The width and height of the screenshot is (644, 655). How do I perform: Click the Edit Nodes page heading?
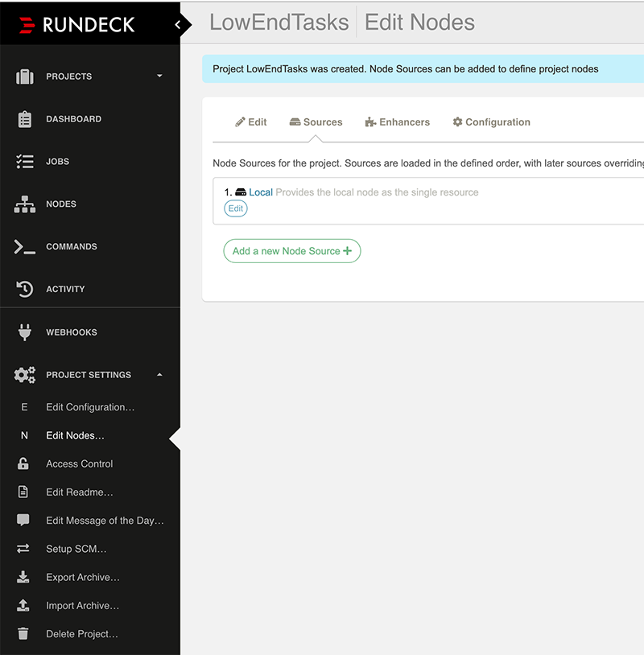[419, 23]
